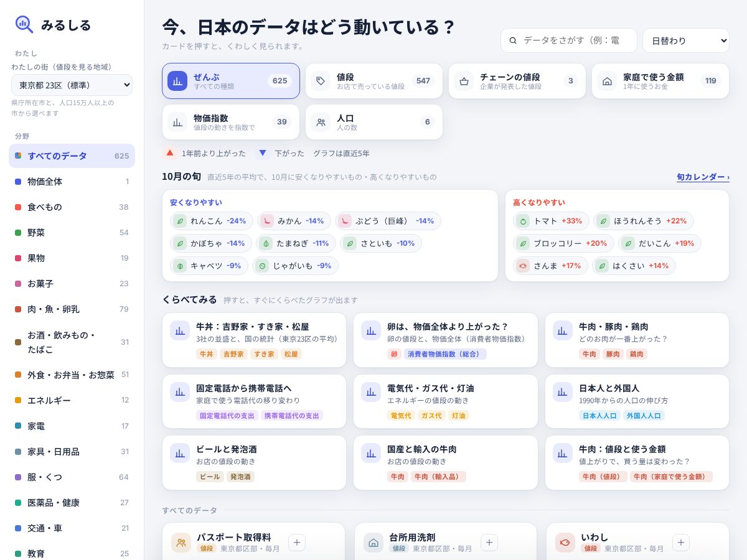Select 物価全体 in sidebar

(72, 181)
